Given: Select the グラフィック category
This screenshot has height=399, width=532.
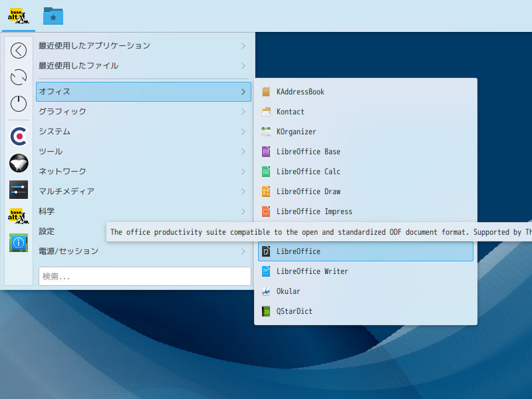Looking at the screenshot, I should tap(144, 112).
